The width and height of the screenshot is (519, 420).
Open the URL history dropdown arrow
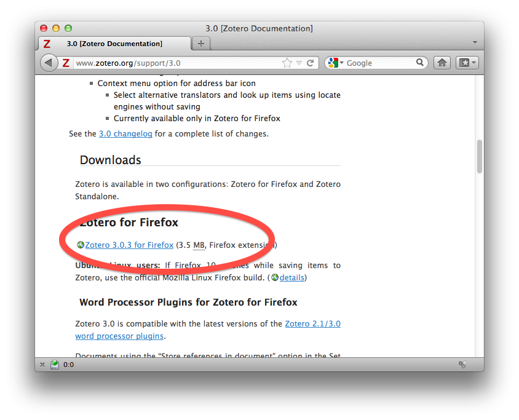299,63
